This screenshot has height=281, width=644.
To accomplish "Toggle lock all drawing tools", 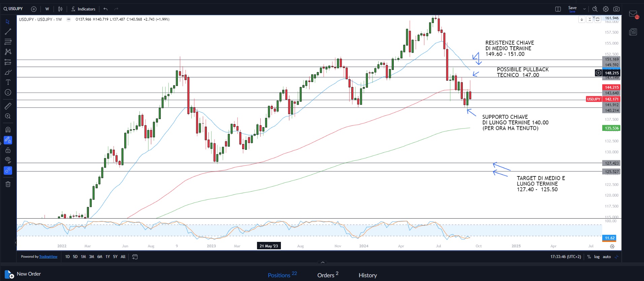I will coord(8,150).
